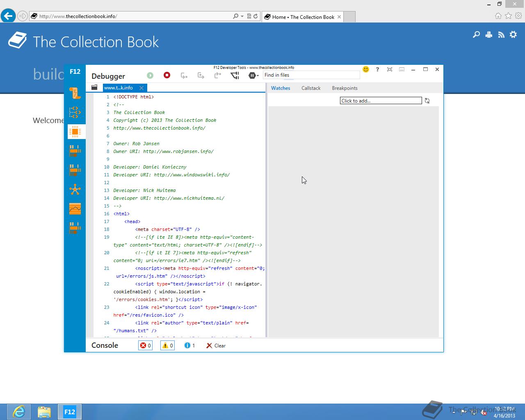This screenshot has width=525, height=420.
Task: Click 'Owner: Rob Jansen' comment line
Action: click(136, 144)
